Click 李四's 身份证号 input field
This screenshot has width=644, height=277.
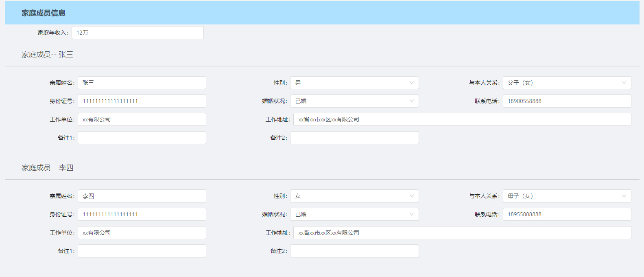(142, 214)
